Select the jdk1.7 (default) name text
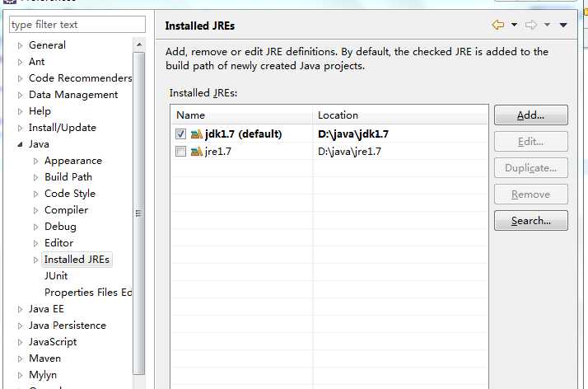The width and height of the screenshot is (588, 389). [244, 134]
